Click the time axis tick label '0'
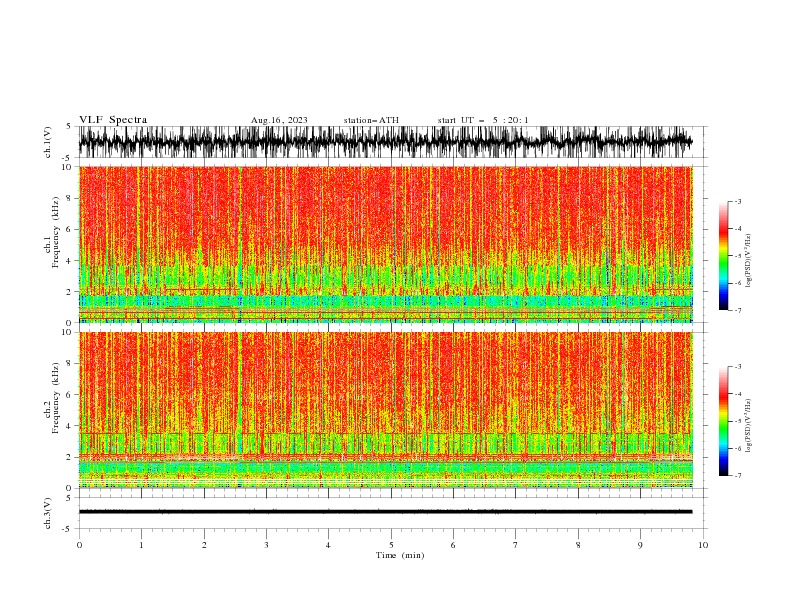 coord(79,545)
